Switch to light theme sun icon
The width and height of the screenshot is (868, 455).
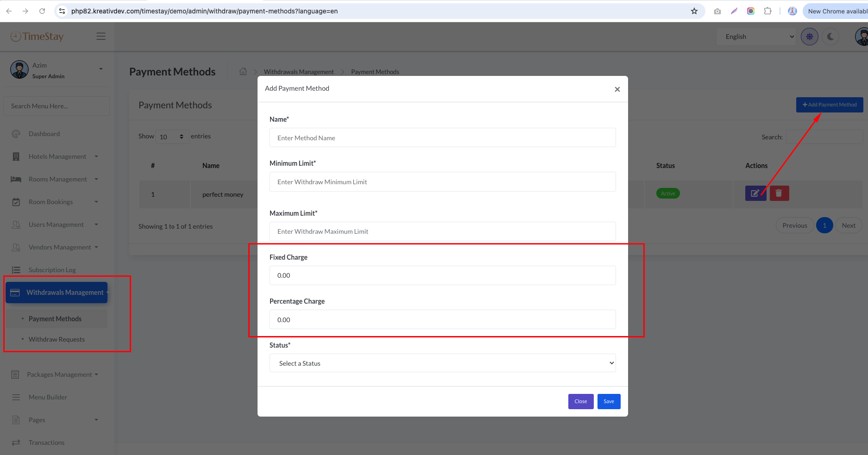click(x=810, y=37)
